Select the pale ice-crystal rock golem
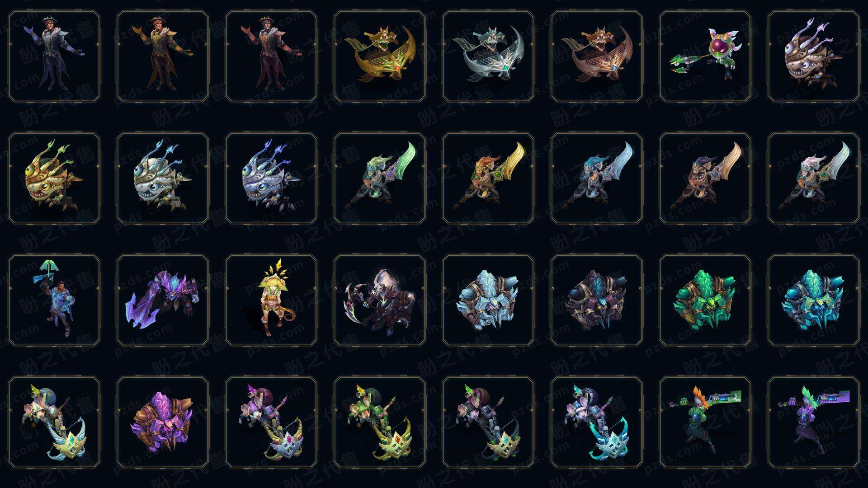Viewport: 868px width, 488px height. tap(488, 300)
